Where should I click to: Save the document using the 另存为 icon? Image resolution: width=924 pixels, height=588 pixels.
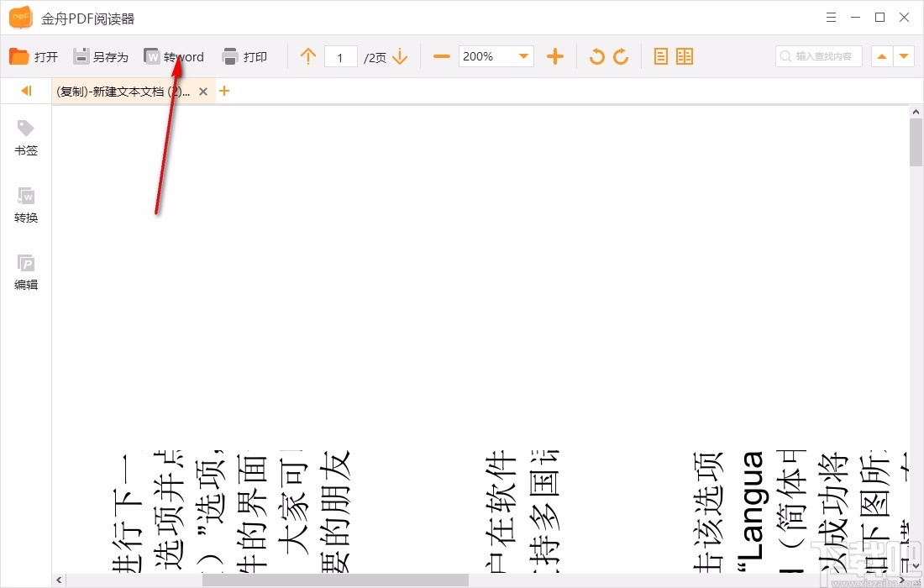102,56
